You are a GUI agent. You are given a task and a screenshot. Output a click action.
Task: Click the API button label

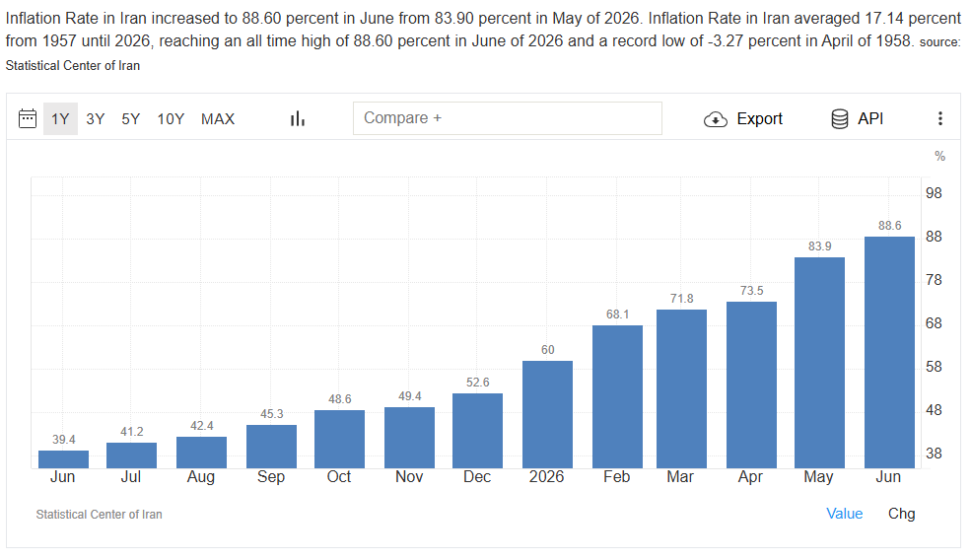point(870,119)
